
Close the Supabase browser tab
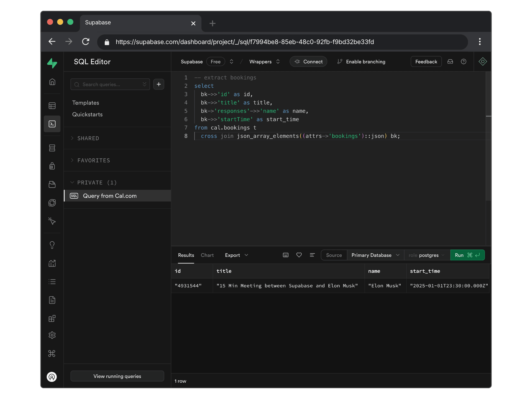tap(193, 23)
